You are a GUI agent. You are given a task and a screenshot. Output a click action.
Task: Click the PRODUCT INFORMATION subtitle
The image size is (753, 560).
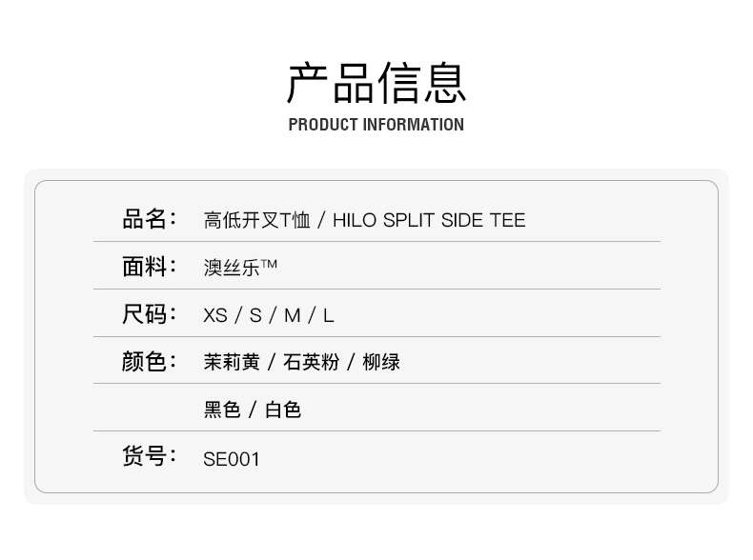tap(376, 125)
